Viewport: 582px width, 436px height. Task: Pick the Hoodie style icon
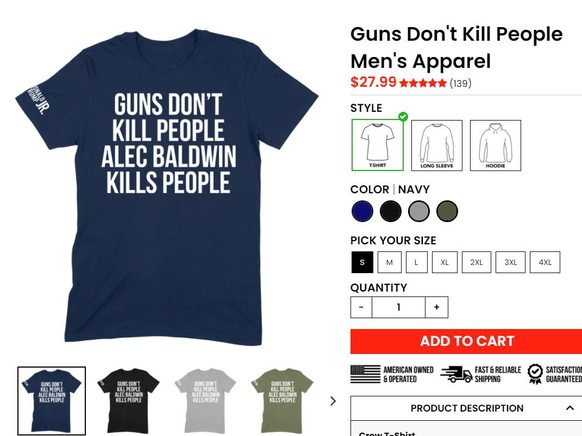[x=496, y=145]
